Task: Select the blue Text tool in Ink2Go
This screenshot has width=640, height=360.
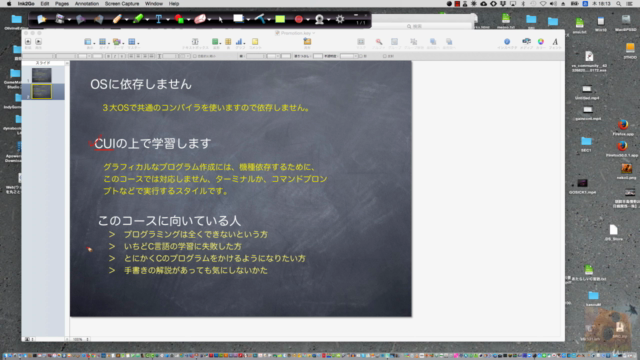Action: tap(158, 19)
